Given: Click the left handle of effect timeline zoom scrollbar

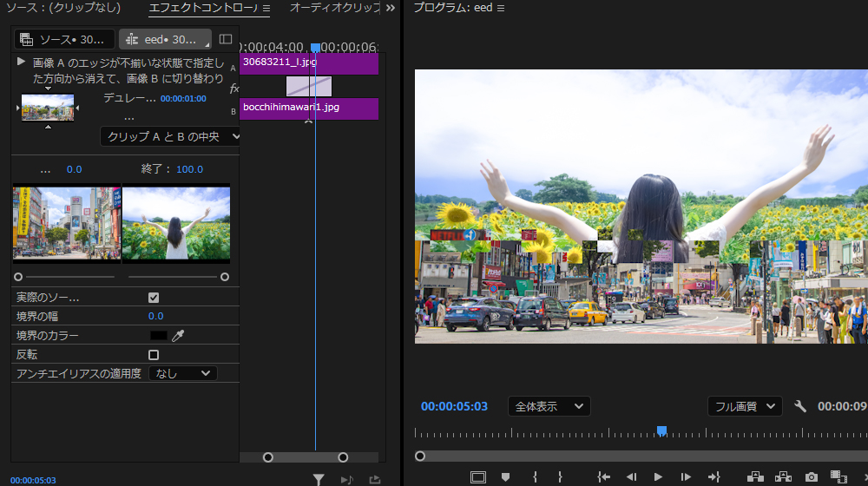Looking at the screenshot, I should pos(268,457).
